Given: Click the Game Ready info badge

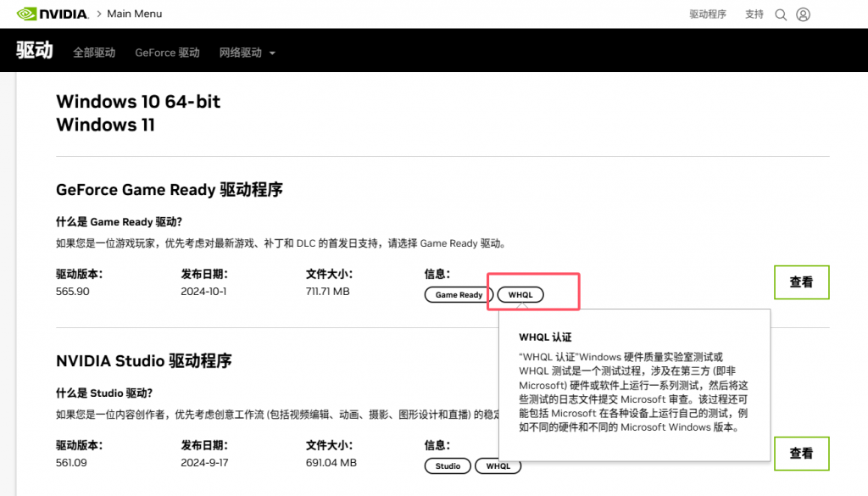Looking at the screenshot, I should (x=459, y=295).
